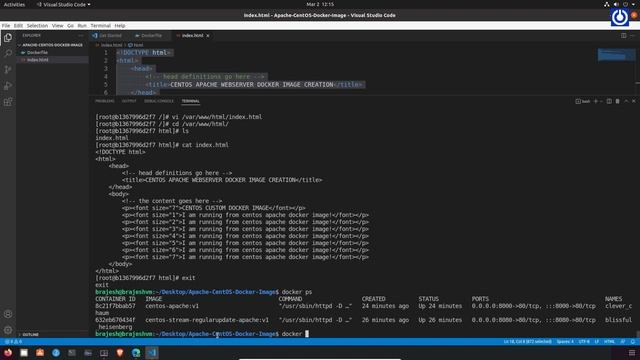The width and height of the screenshot is (640, 360).
Task: Switch to the Debug Console tab
Action: [159, 101]
